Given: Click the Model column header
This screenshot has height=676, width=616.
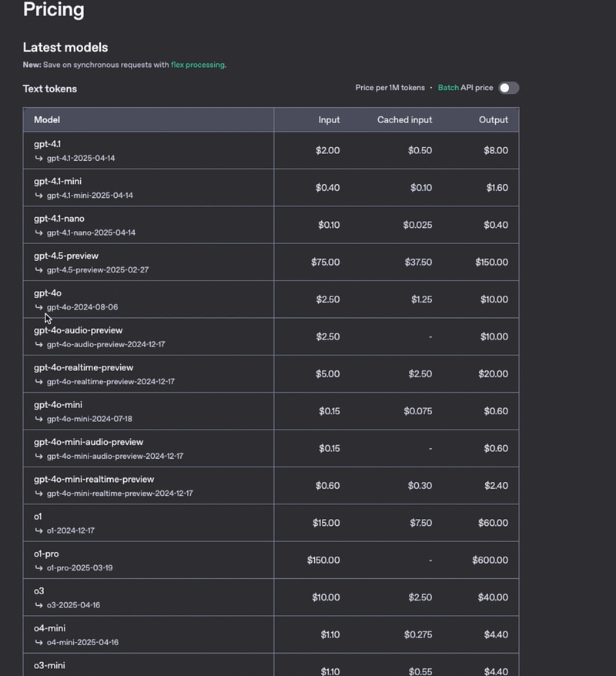Looking at the screenshot, I should [47, 120].
